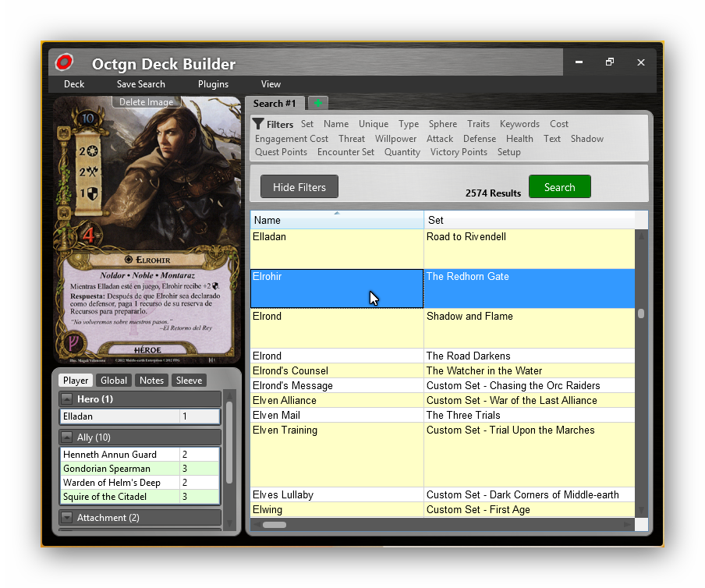This screenshot has width=705, height=588.
Task: Open the Plugins menu
Action: pos(213,84)
